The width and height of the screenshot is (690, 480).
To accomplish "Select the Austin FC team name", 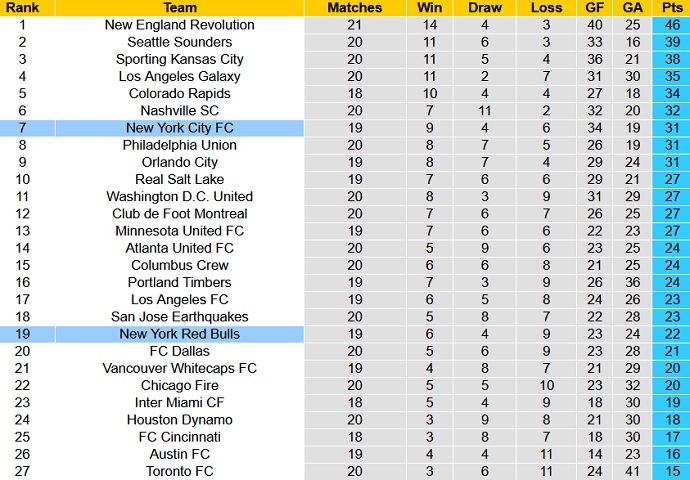I will pos(179,454).
